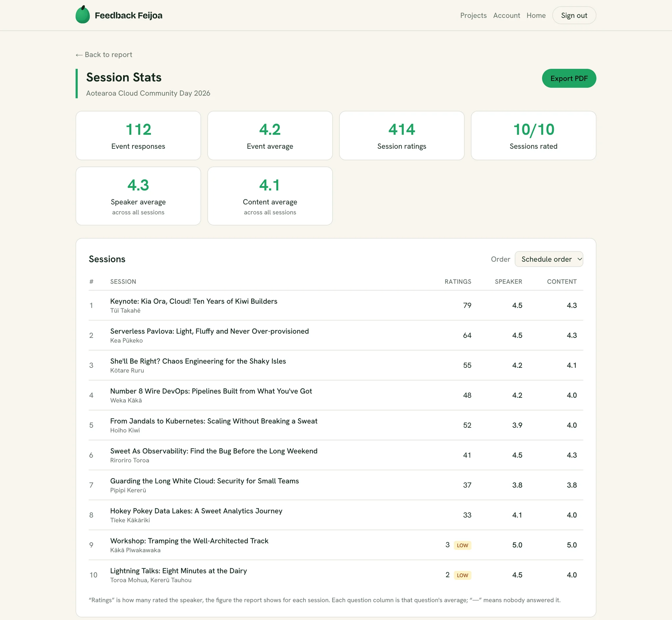Click speaker name Tūī Takahē

pyautogui.click(x=125, y=311)
